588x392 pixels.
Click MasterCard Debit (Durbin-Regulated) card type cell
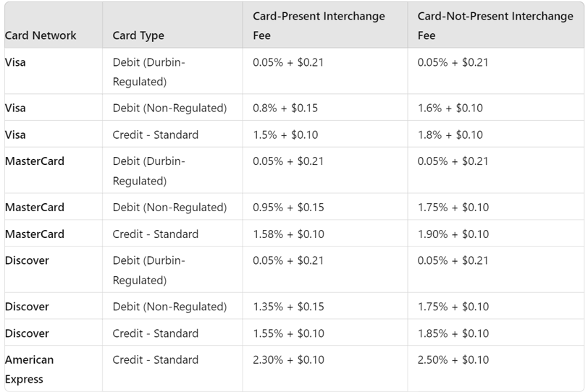click(149, 171)
